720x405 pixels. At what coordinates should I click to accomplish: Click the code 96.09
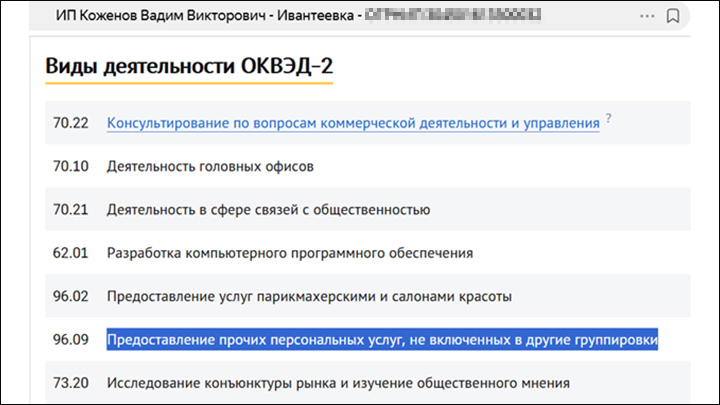point(71,340)
